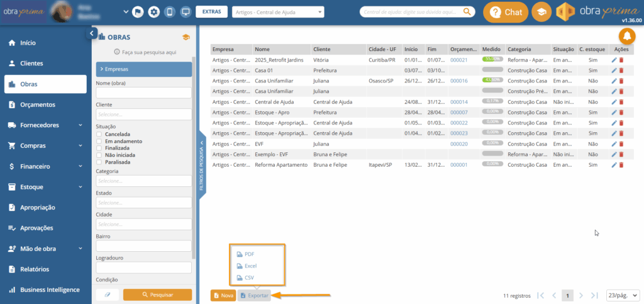Edit the Central de Ajuda obra row
Image resolution: width=644 pixels, height=304 pixels.
[x=614, y=102]
